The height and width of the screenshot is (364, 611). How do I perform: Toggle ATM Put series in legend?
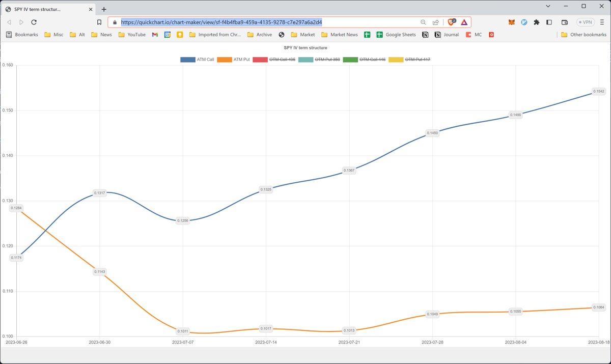coord(233,60)
